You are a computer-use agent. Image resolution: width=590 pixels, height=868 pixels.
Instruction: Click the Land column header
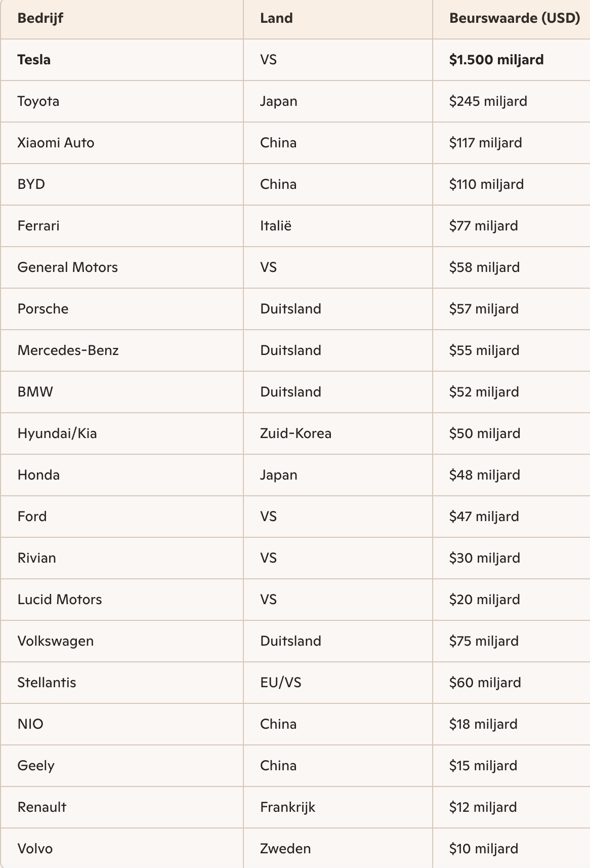point(276,18)
